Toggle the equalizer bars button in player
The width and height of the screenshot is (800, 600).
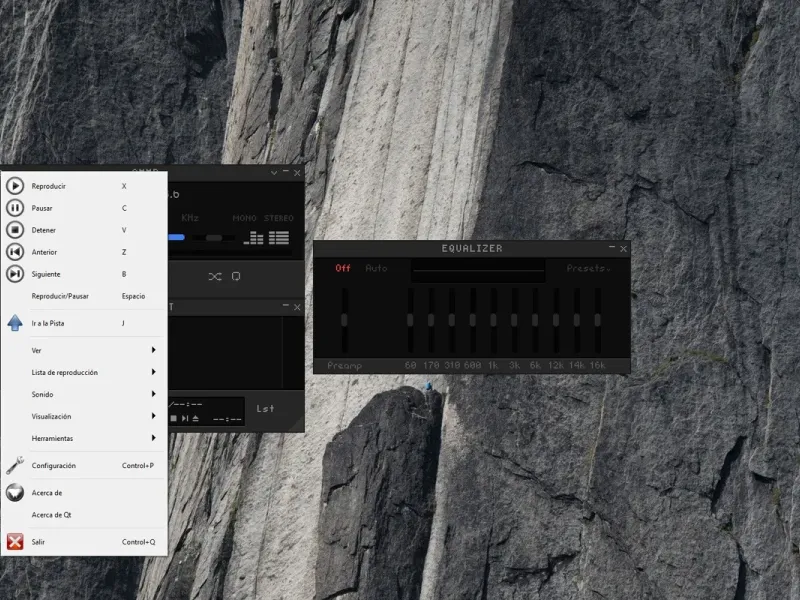click(x=254, y=238)
